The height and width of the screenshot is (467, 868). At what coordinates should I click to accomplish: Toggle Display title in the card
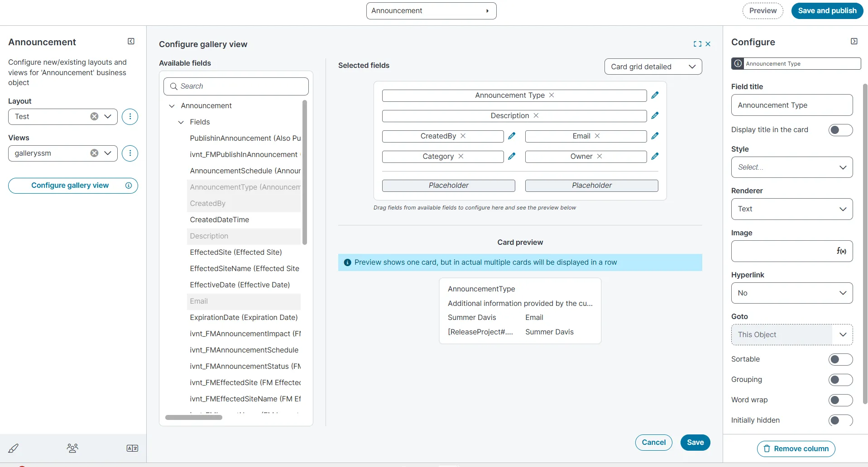click(840, 130)
